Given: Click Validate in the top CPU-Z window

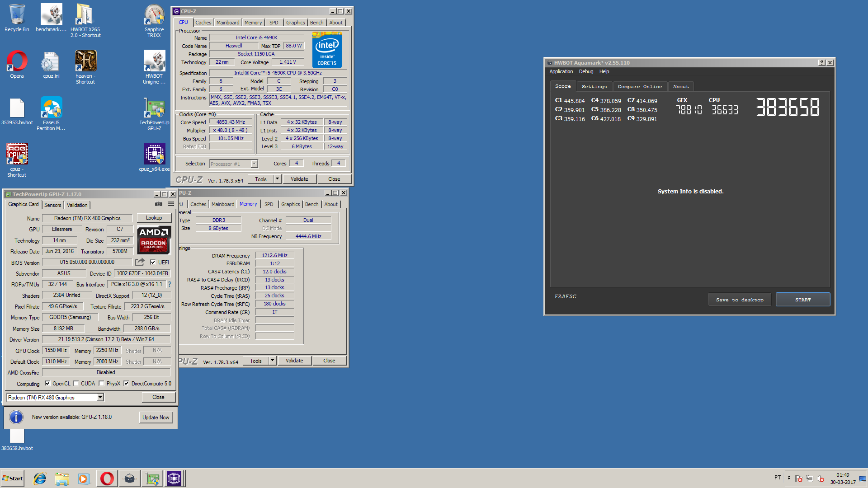Looking at the screenshot, I should [299, 179].
